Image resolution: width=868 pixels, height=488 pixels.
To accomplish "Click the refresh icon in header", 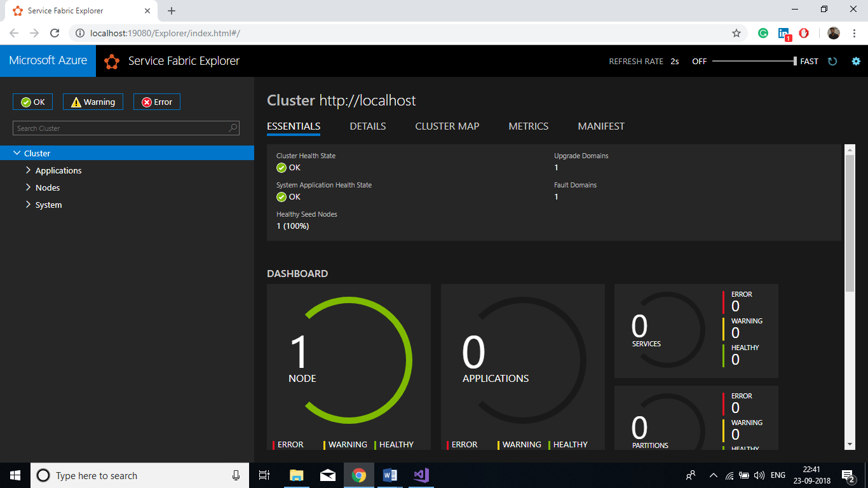I will (832, 62).
